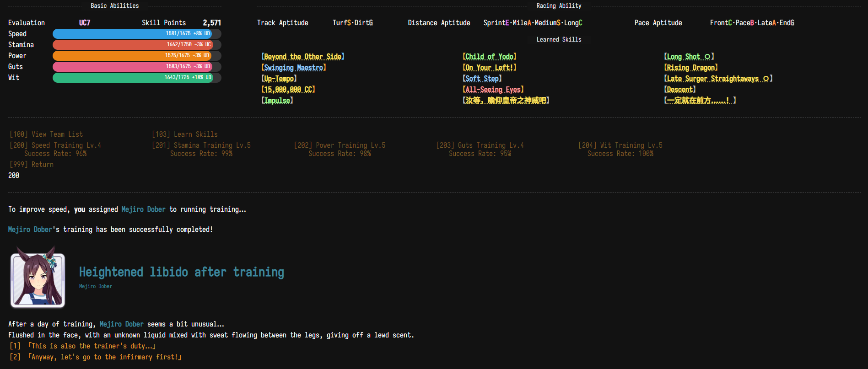Start [200] Speed Training Lv.4
Screen dimensions: 868x369
click(x=55, y=145)
